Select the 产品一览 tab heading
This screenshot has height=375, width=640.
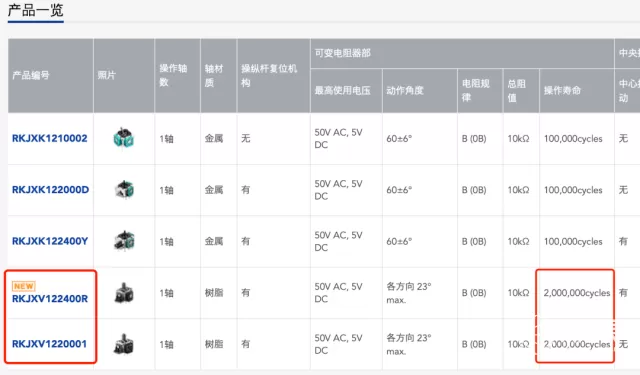coord(36,10)
